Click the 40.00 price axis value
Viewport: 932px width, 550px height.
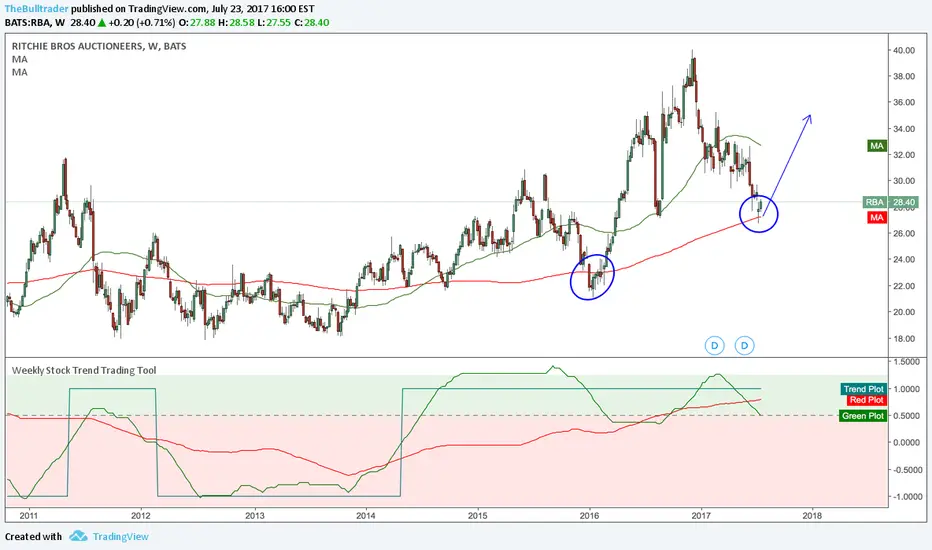point(904,51)
